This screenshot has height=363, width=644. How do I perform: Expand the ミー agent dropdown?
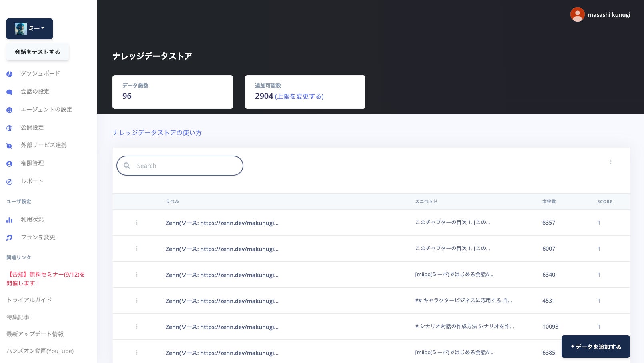[30, 29]
